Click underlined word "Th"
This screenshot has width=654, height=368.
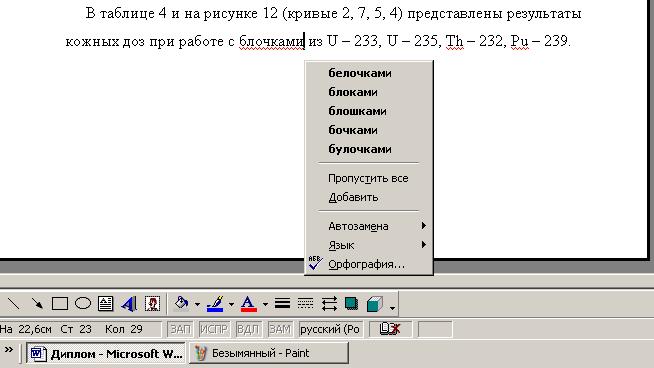click(x=454, y=41)
